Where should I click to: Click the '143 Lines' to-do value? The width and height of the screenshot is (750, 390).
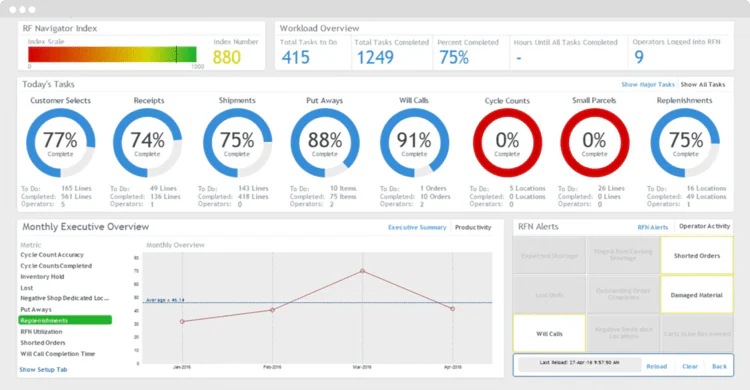253,189
